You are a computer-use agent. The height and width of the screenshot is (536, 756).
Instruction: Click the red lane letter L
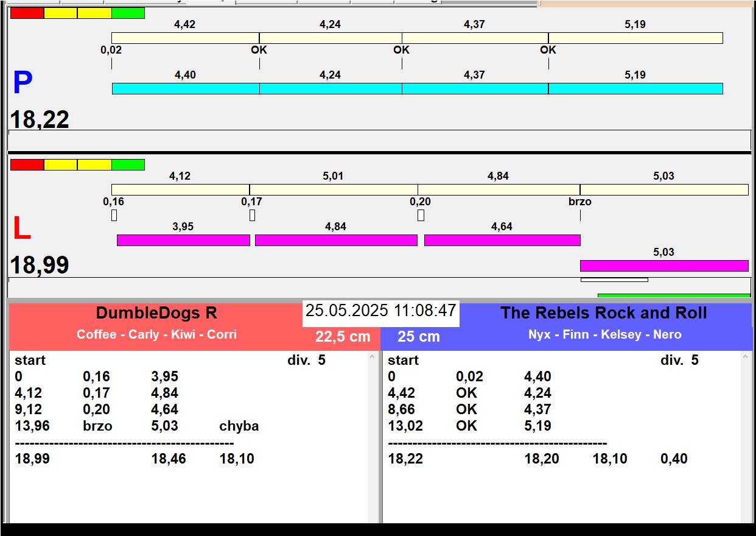tap(21, 229)
